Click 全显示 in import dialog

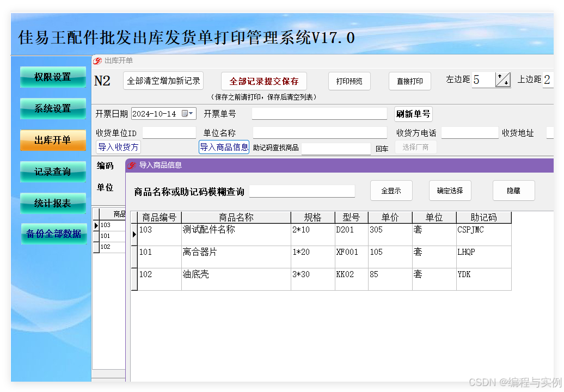(x=391, y=191)
